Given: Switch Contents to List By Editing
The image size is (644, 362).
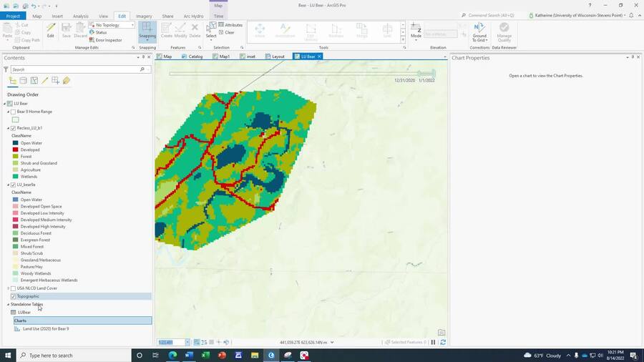Looking at the screenshot, I should click(x=45, y=80).
